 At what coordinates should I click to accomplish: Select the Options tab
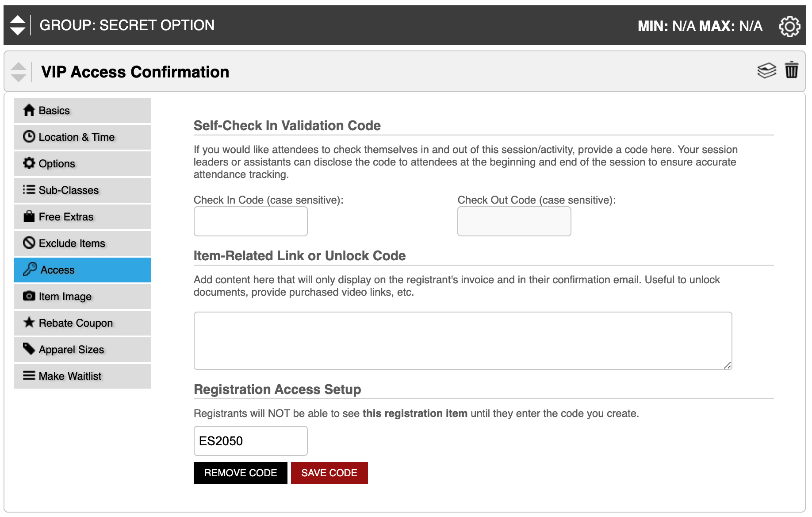coord(83,164)
